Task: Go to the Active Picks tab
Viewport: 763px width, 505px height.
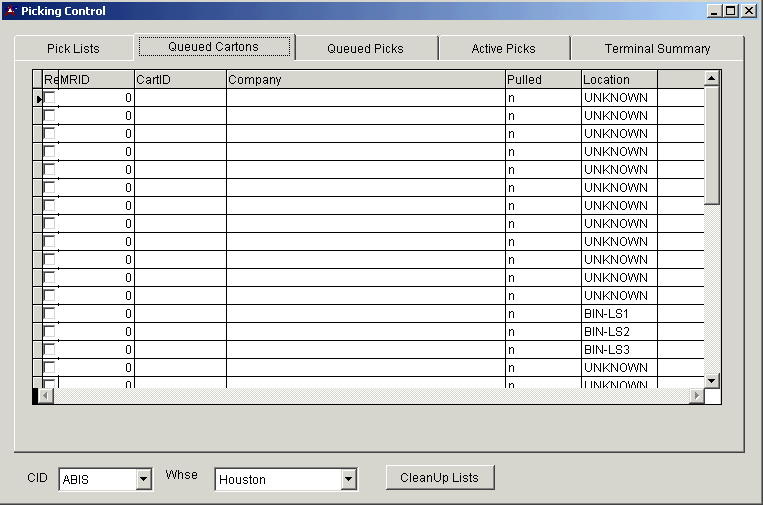Action: [503, 48]
